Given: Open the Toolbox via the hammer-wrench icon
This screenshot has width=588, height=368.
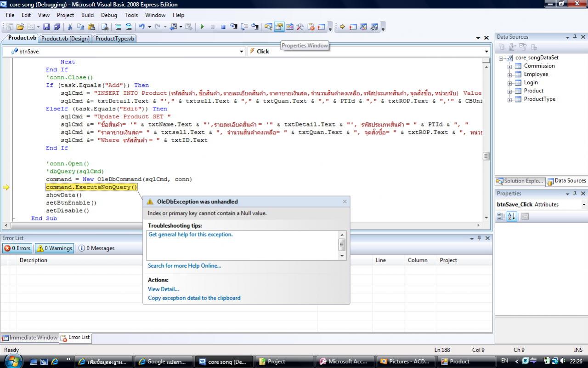Looking at the screenshot, I should click(x=300, y=27).
